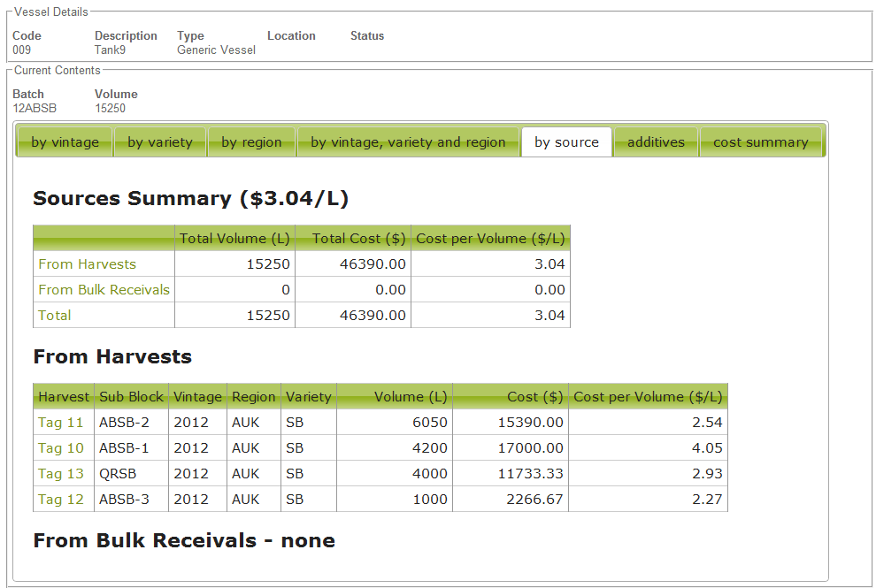Click the vessel description 'Tank9'

110,50
